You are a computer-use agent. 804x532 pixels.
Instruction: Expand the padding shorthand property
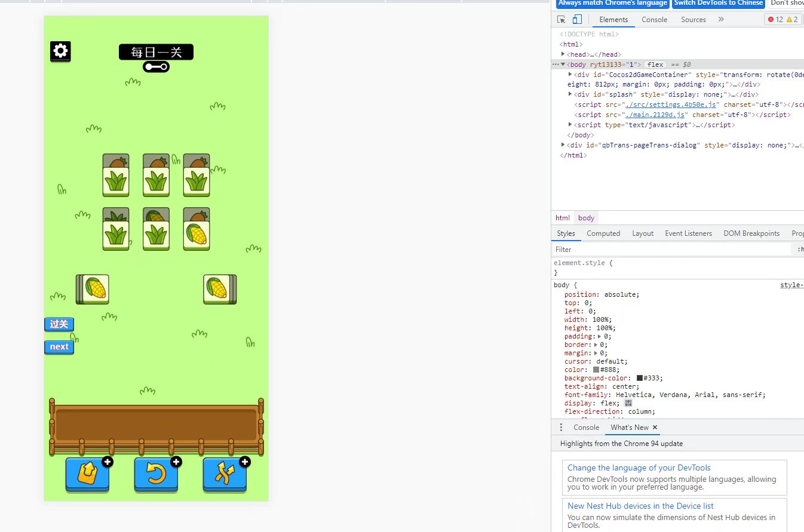pos(600,336)
